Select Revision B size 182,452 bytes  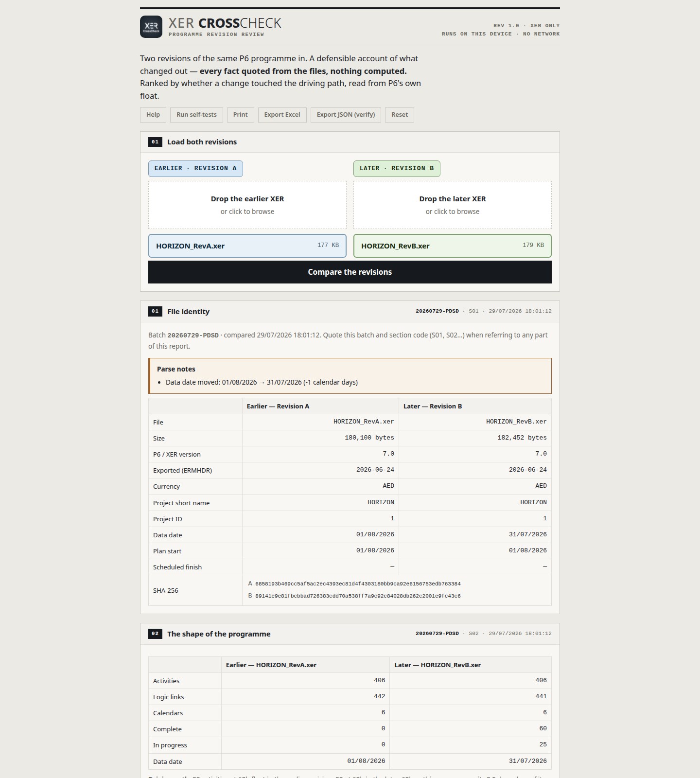[x=522, y=438]
